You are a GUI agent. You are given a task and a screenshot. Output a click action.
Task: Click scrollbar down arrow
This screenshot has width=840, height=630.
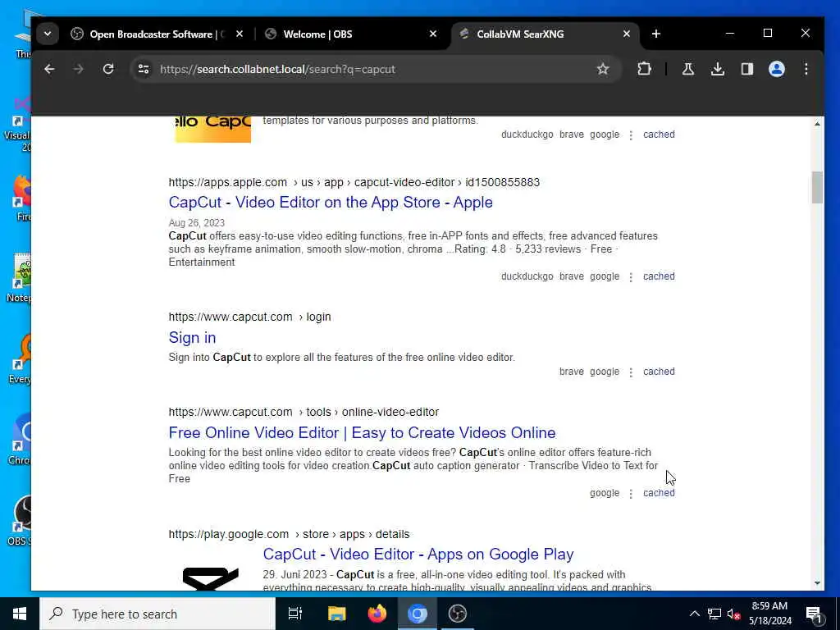coord(817,583)
